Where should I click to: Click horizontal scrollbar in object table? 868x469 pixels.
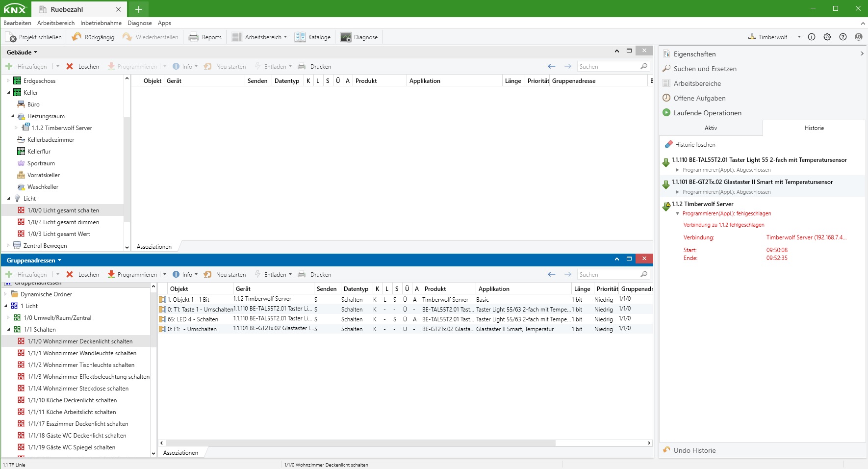(359, 443)
